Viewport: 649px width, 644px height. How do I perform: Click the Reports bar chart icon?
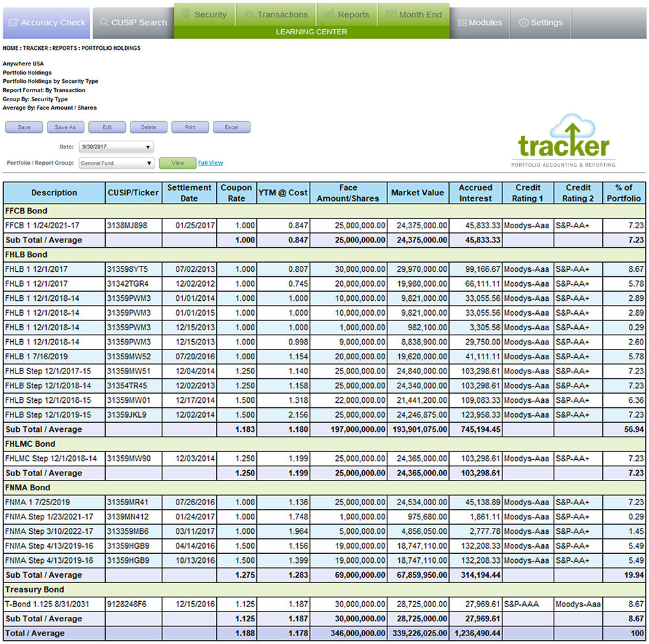pos(330,14)
